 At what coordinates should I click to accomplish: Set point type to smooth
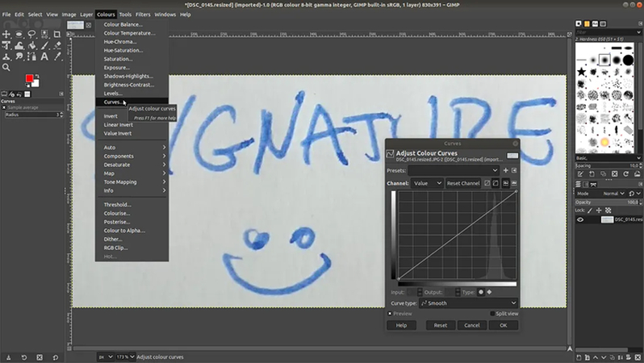click(x=481, y=292)
